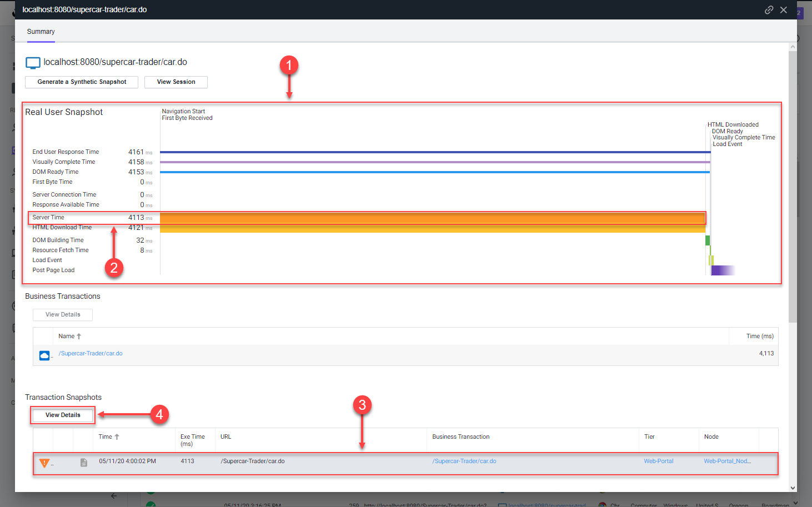Screen dimensions: 812x507
Task: Sort transaction snapshots by Time column
Action: coord(106,437)
